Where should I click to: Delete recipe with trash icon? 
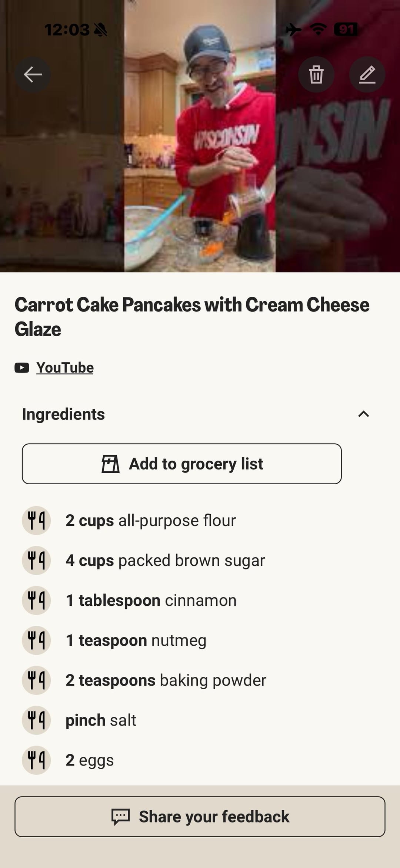[316, 75]
